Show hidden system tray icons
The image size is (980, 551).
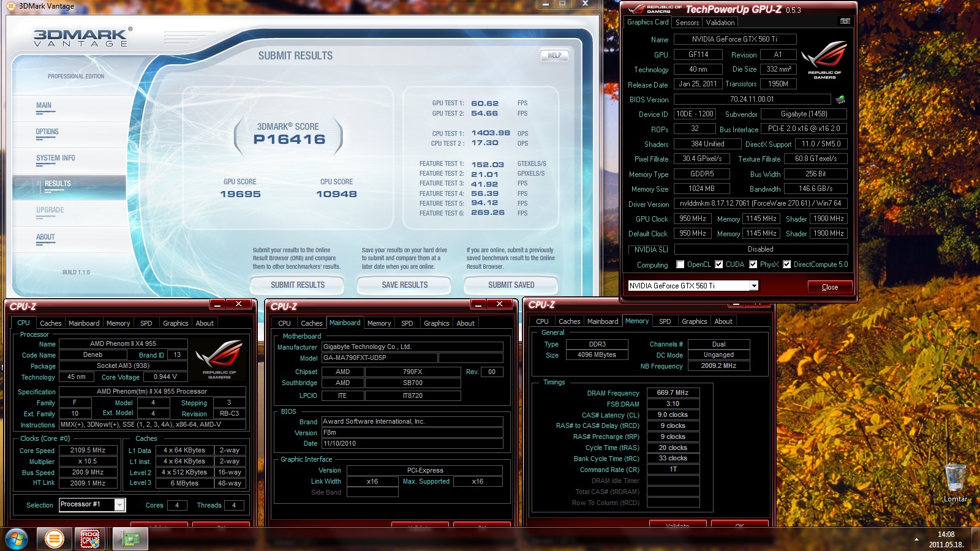[916, 539]
